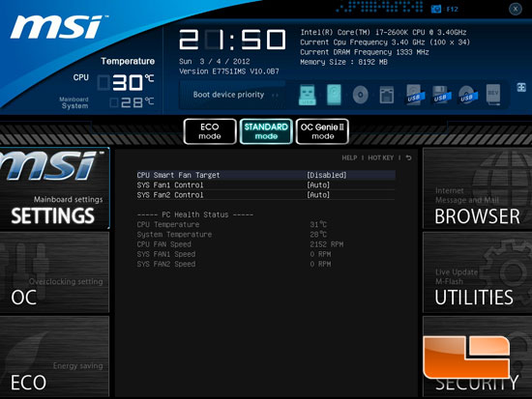Select the USB floppy boot device icon
This screenshot has height=399, width=532.
point(441,95)
